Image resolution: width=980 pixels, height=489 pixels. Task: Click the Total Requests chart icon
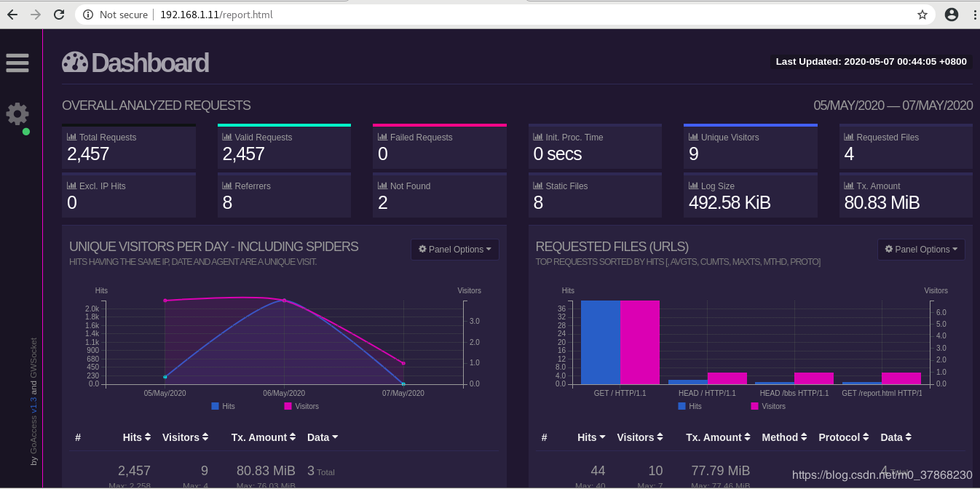tap(71, 137)
